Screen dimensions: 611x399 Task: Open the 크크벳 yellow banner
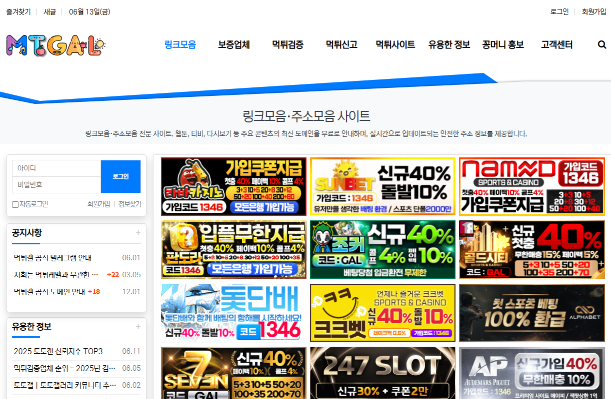tap(383, 313)
